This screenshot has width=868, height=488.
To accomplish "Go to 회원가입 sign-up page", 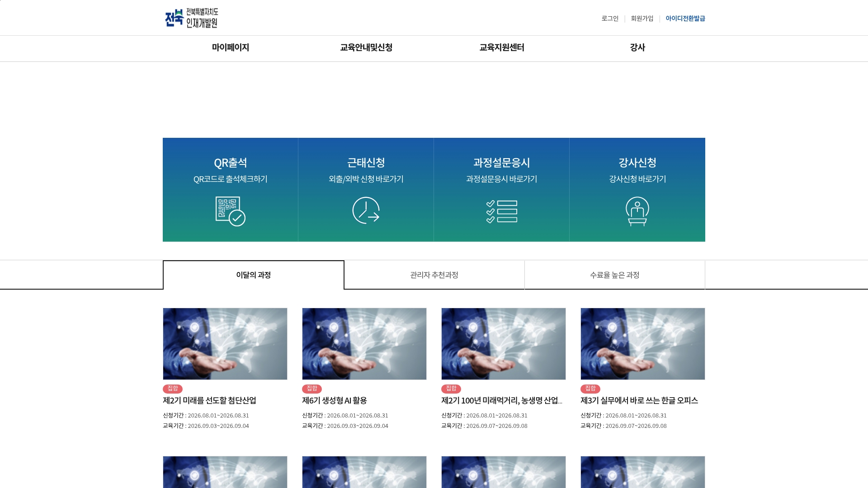I will pos(642,19).
